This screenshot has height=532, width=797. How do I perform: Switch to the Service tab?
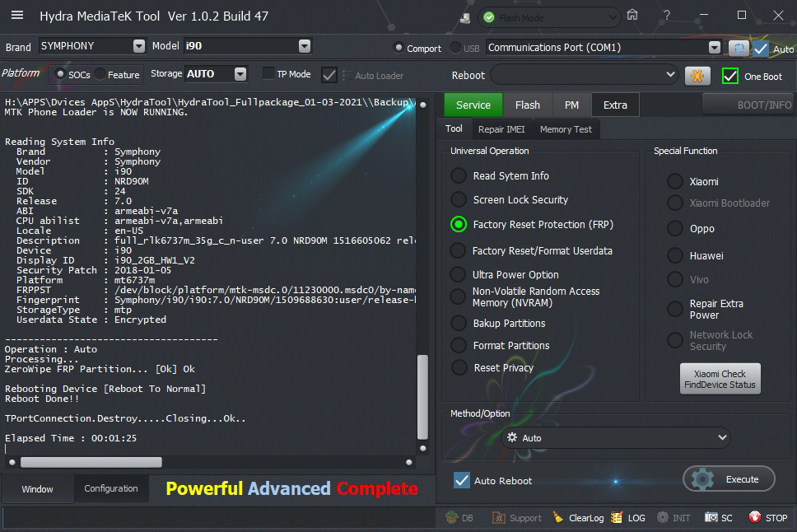[473, 105]
